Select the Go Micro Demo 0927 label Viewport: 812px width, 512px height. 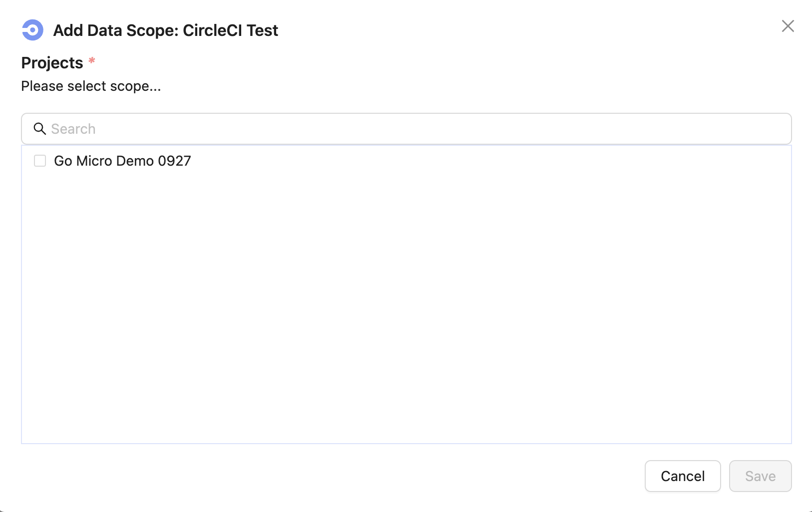pyautogui.click(x=122, y=161)
